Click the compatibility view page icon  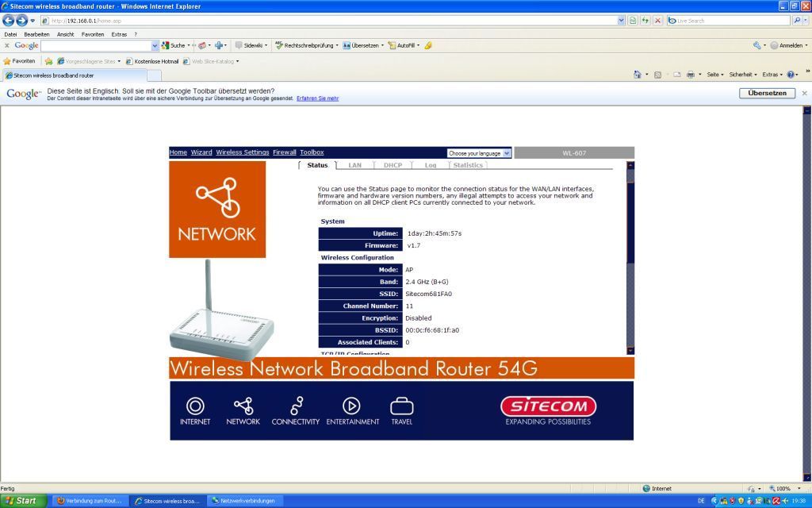click(633, 21)
